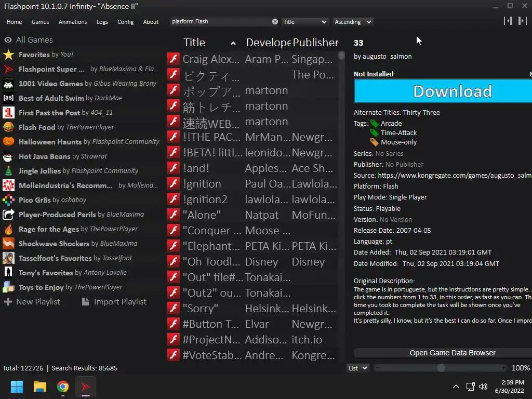The image size is (532, 399).
Task: Click the Flash icon beside !gnition2
Action: coord(174,199)
